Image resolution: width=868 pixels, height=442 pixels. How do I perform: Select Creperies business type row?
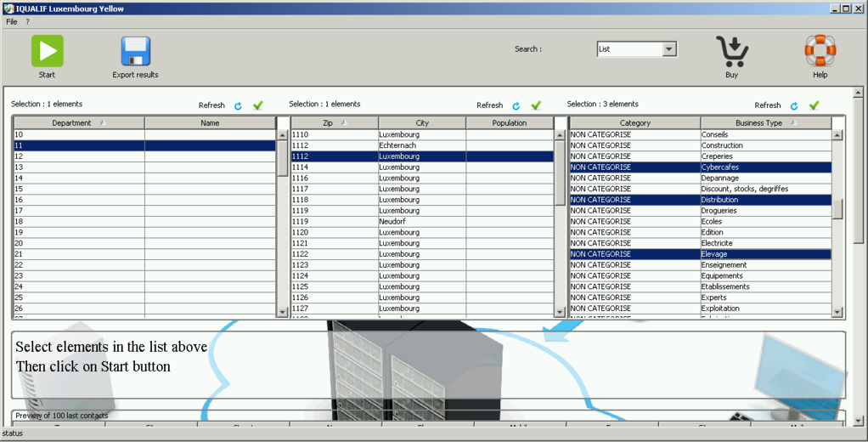click(x=701, y=156)
